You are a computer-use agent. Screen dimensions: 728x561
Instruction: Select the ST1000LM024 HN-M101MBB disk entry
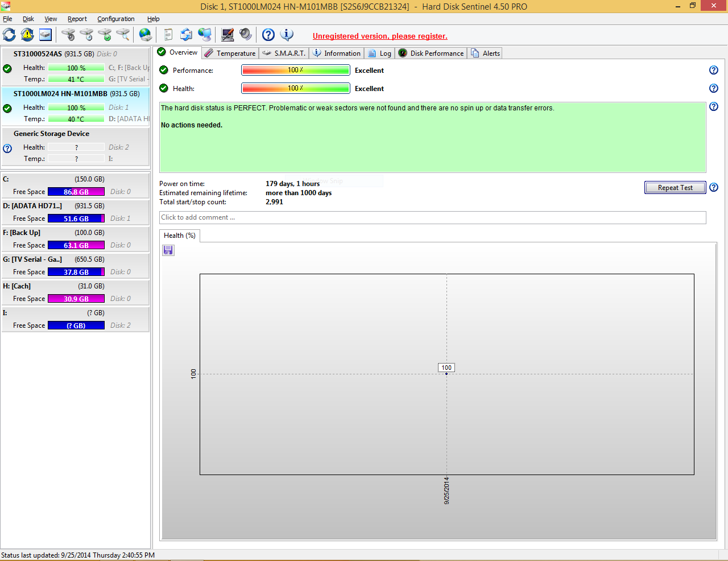pos(76,106)
